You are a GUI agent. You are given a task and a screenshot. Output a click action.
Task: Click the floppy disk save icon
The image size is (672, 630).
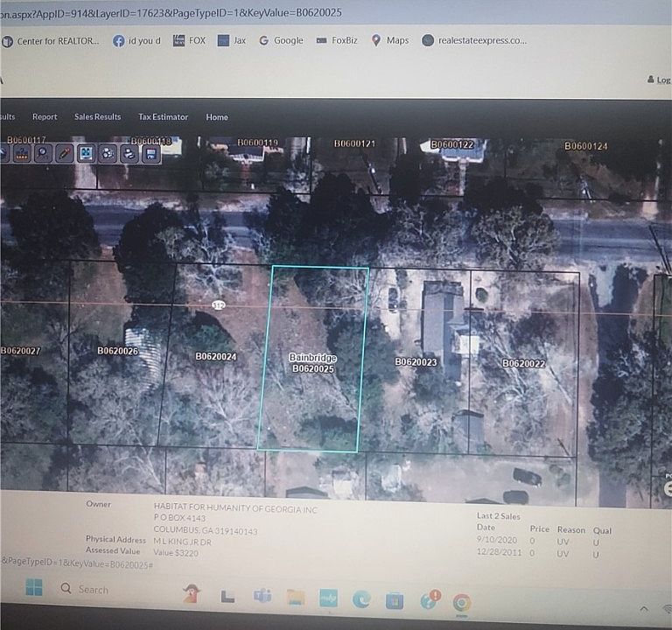(150, 154)
